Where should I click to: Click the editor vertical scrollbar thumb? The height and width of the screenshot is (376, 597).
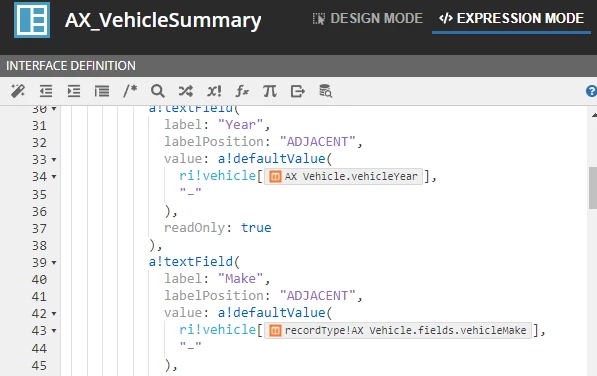tap(593, 188)
